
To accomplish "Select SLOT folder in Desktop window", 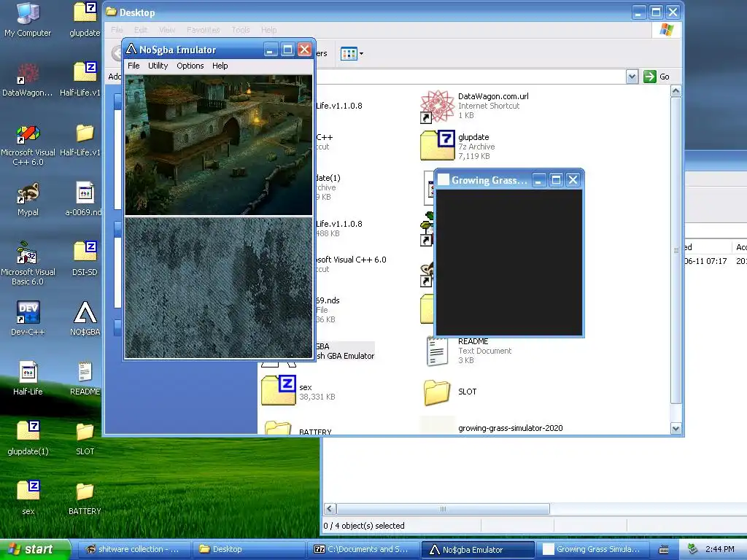I will coord(437,392).
